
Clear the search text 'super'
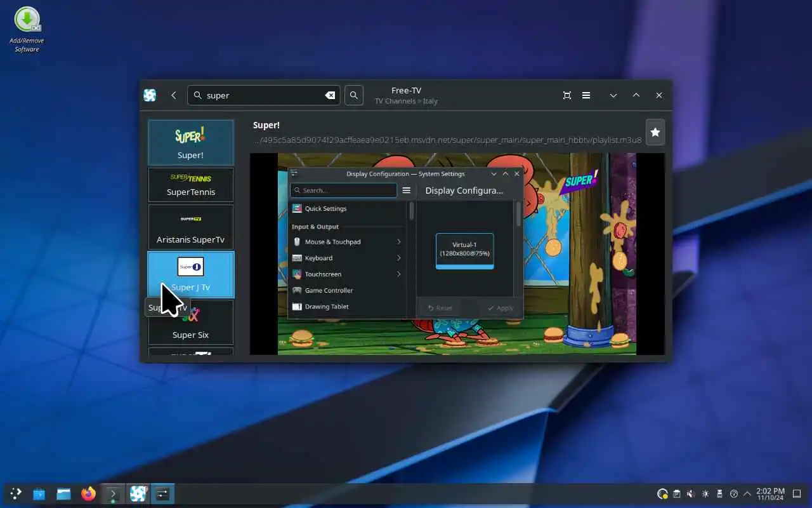coord(330,95)
